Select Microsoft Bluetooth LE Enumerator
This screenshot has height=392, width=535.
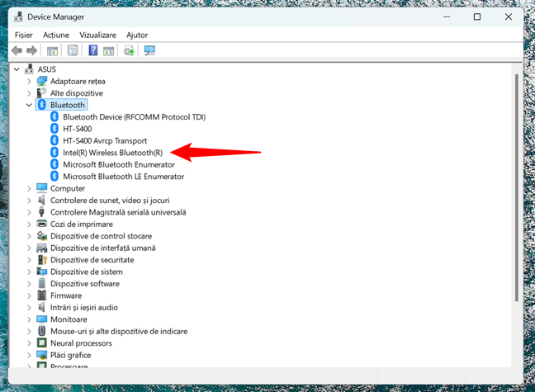coord(123,177)
